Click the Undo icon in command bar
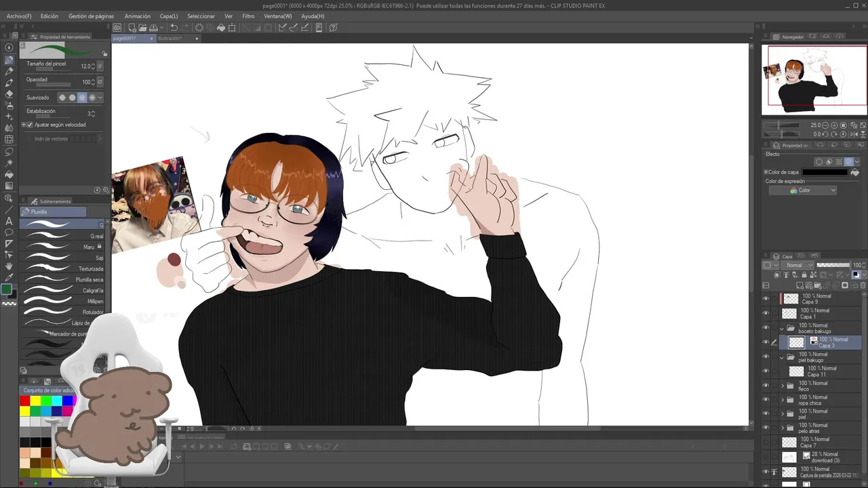This screenshot has width=868, height=488. [x=174, y=28]
